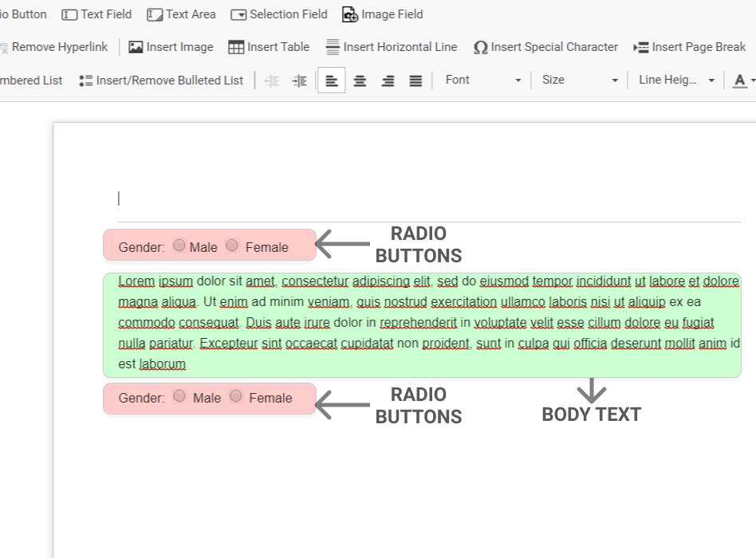Image resolution: width=756 pixels, height=558 pixels.
Task: Insert a Text Area field
Action: pos(181,14)
